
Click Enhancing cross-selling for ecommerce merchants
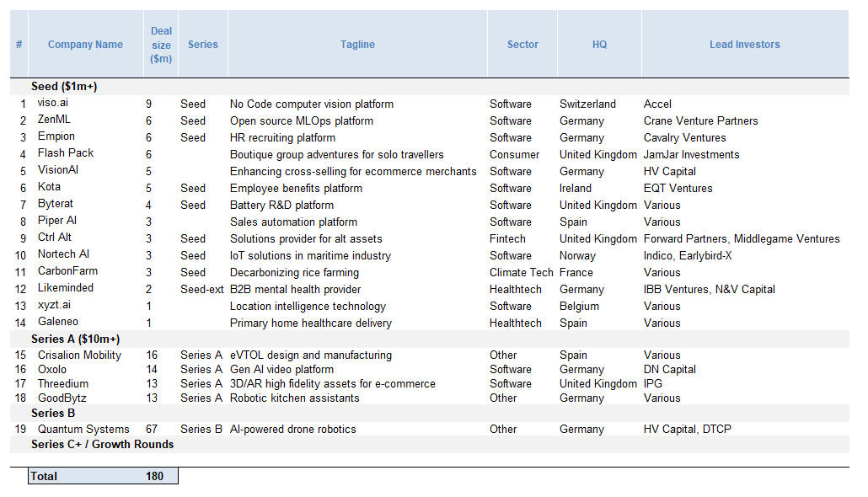[353, 172]
